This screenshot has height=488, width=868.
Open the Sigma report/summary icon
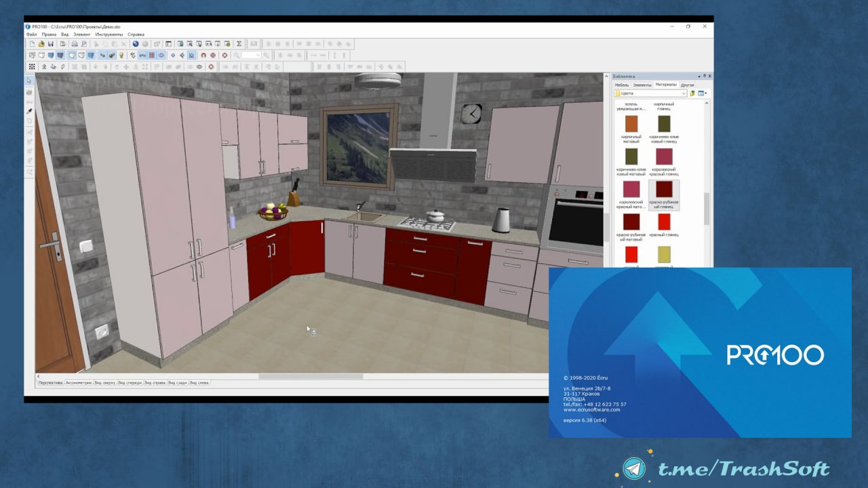coord(239,44)
